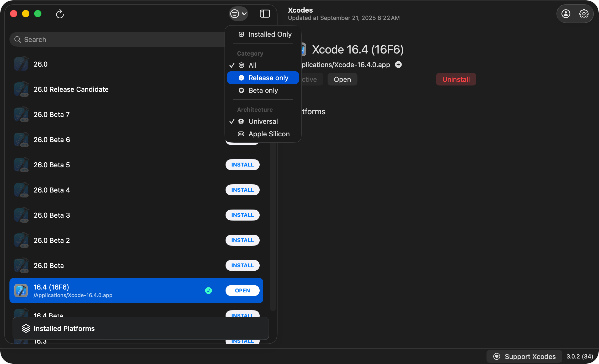This screenshot has height=364, width=599.
Task: Toggle the sidebar panel icon
Action: pyautogui.click(x=265, y=14)
